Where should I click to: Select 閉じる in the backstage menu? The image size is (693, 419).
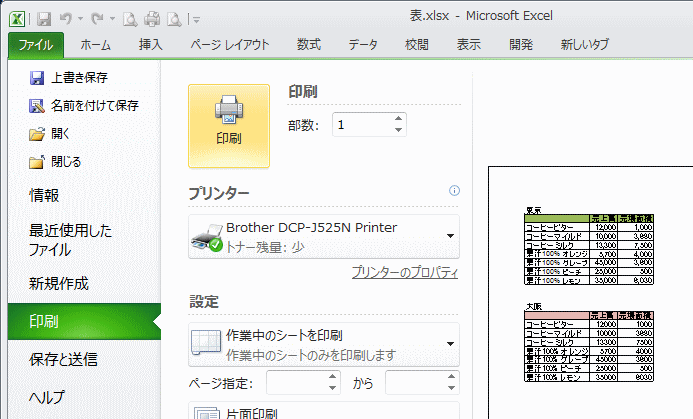[66, 162]
